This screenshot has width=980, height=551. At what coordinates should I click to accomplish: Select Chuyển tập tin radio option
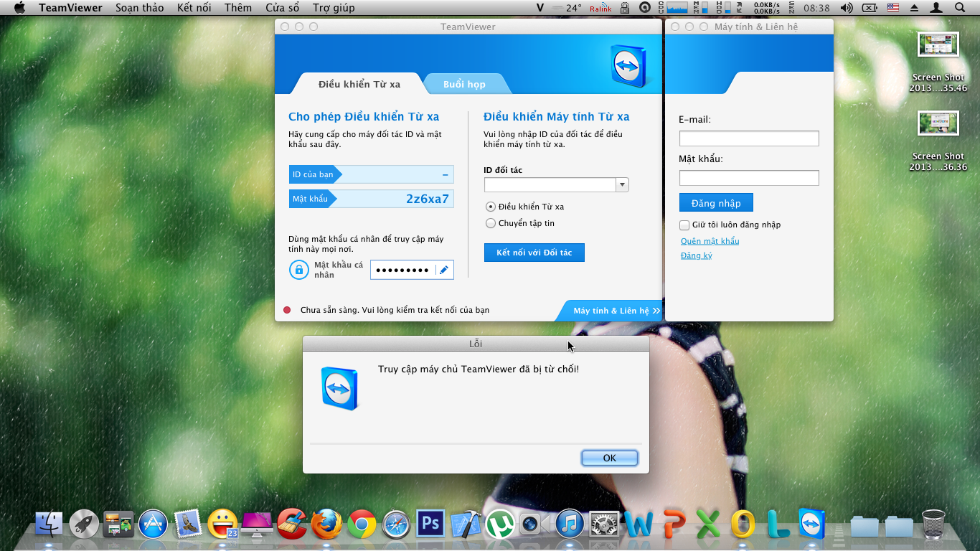coord(491,223)
